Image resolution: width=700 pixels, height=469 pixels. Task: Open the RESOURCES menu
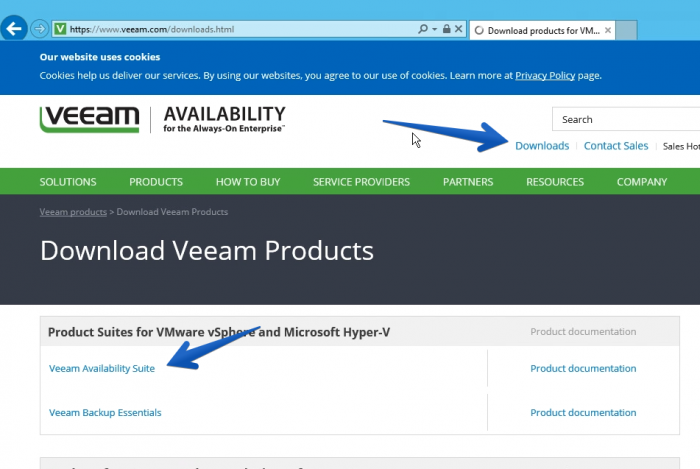point(555,182)
